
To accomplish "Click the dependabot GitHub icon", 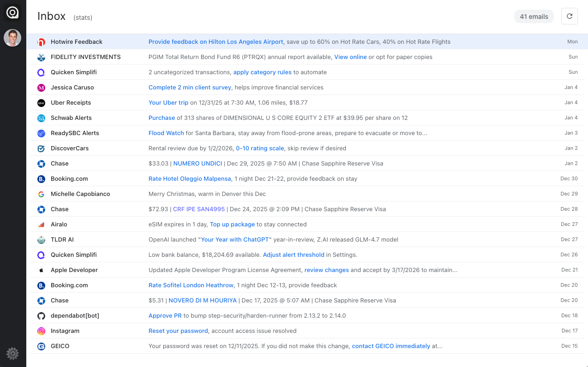I will point(41,315).
